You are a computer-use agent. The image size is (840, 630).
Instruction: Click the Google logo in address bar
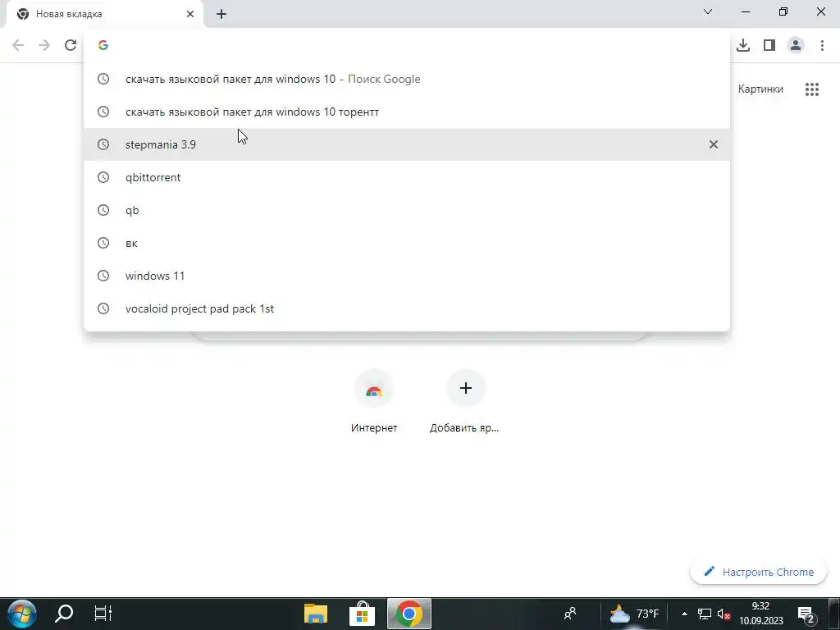[103, 45]
